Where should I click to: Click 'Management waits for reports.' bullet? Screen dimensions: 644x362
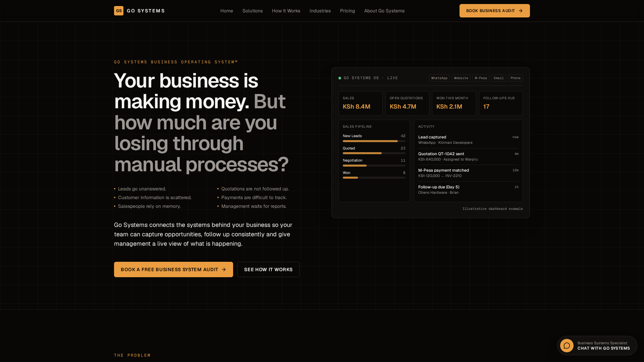pos(254,206)
